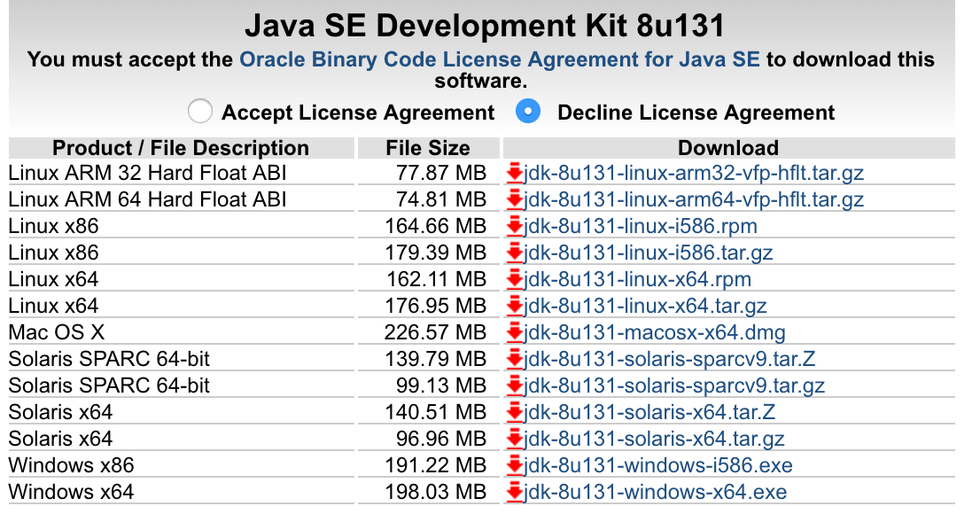Download jdk-8u131-solaris-sparcv9.tar.gz
Screen dimensions: 980x514
pos(677,385)
